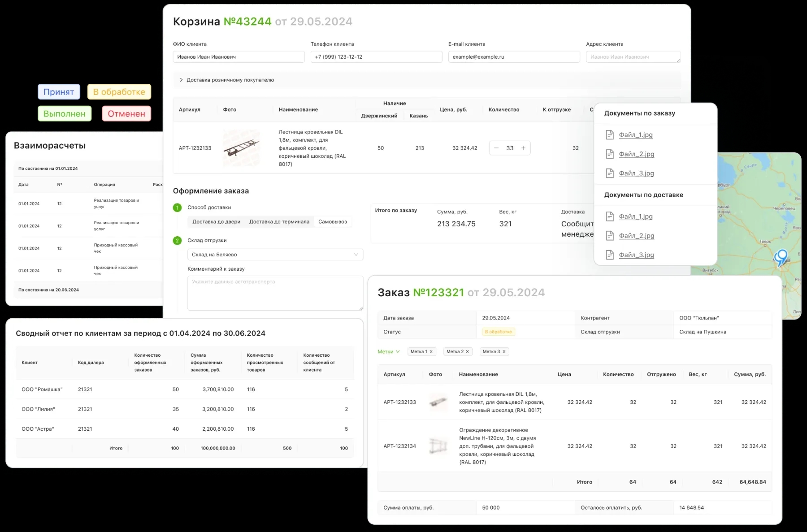Open order document link Файл_1.jpg
The width and height of the screenshot is (807, 532).
pyautogui.click(x=636, y=135)
